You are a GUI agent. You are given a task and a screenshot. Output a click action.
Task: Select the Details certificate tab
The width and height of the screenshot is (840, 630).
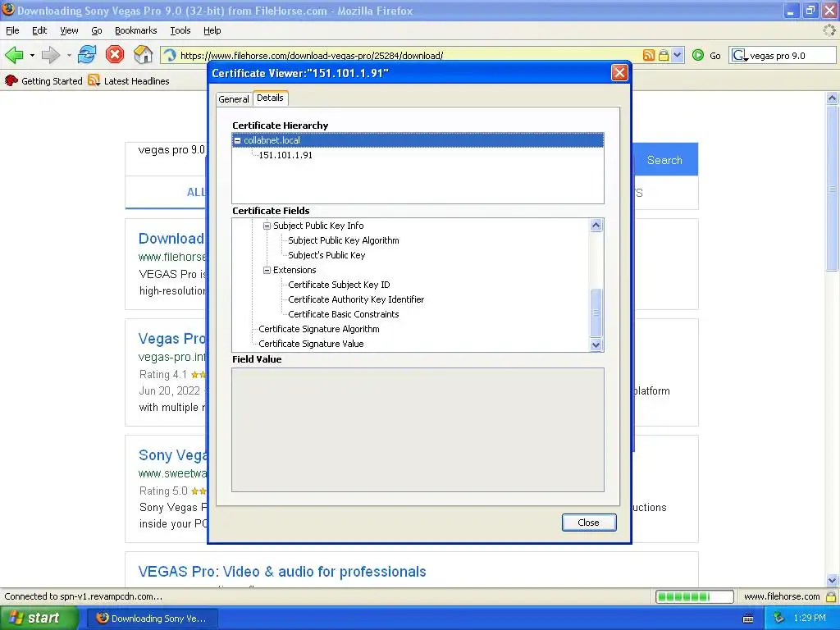[270, 98]
